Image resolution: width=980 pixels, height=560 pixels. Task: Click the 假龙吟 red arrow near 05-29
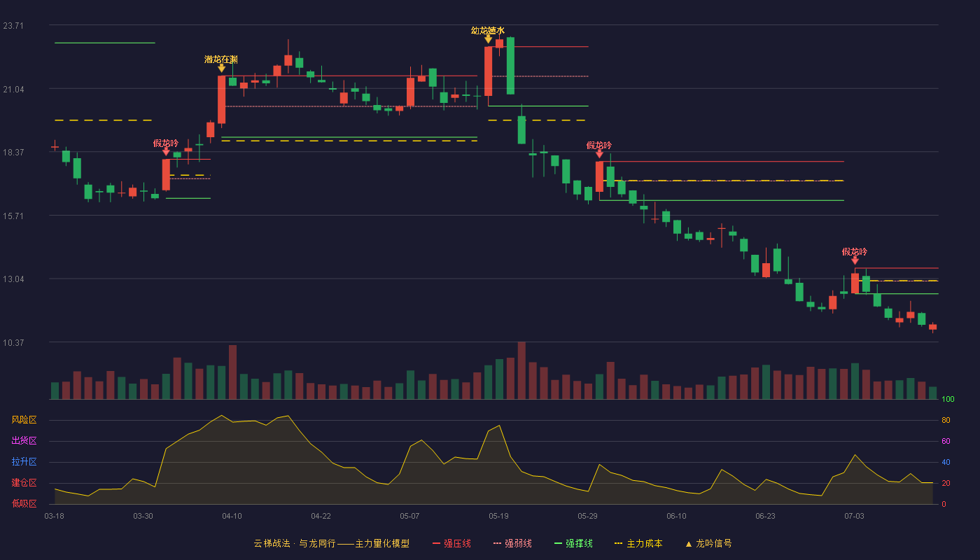pos(599,153)
